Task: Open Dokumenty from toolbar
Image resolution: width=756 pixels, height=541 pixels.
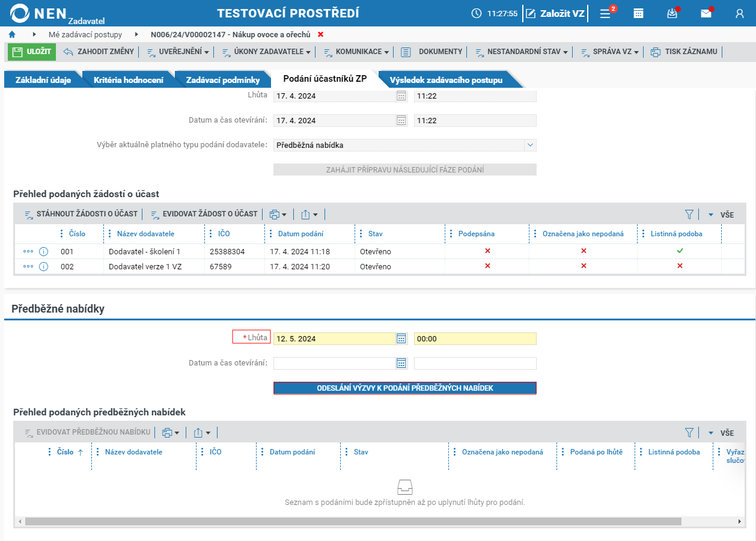Action: pos(432,52)
